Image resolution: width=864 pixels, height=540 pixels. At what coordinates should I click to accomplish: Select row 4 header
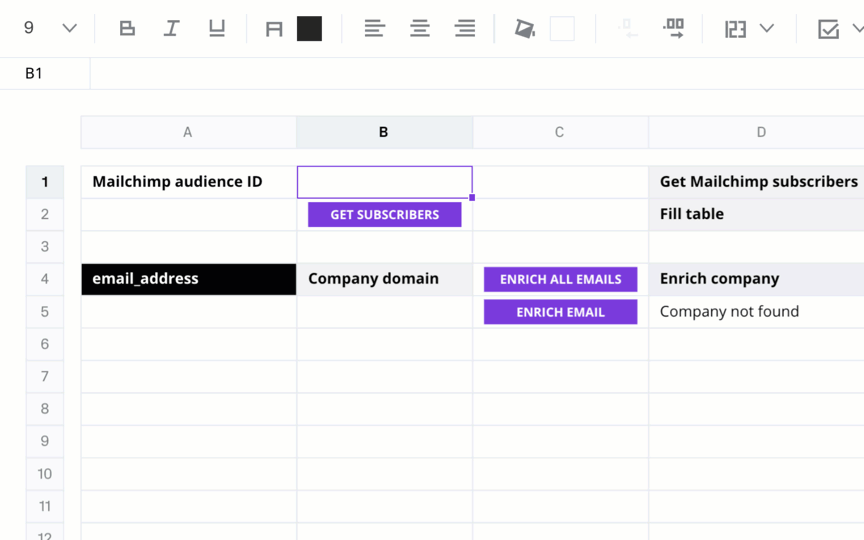click(x=45, y=279)
